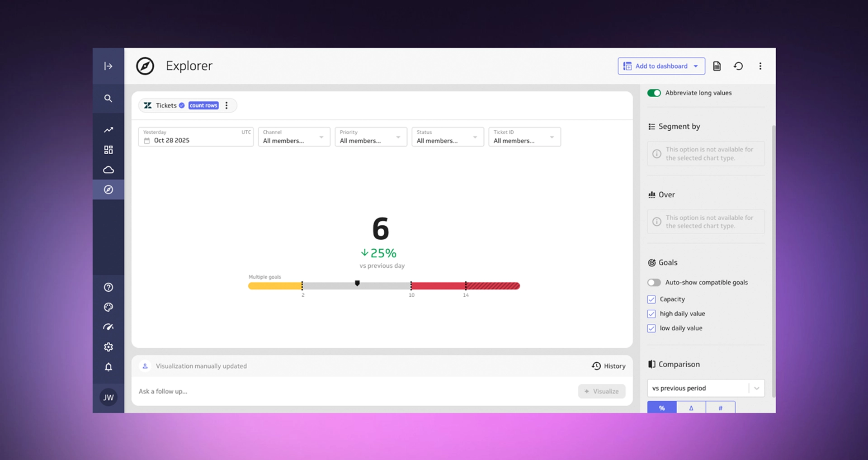Viewport: 868px width, 460px height.
Task: Open the dashboards grid icon
Action: [108, 150]
